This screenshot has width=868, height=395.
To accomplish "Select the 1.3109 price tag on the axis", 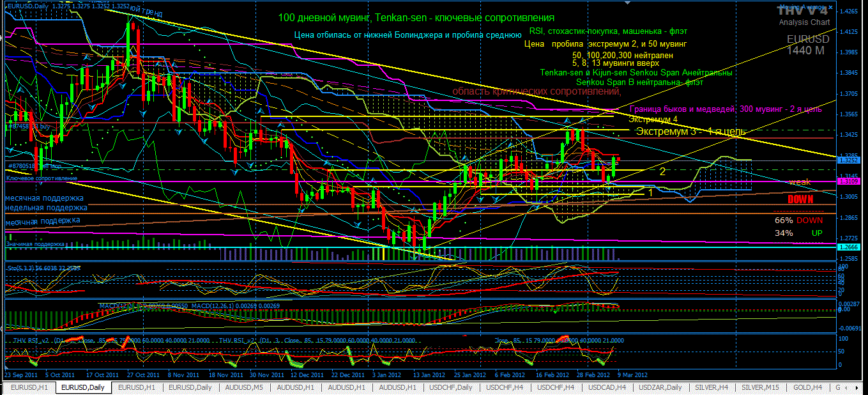I will tap(849, 182).
